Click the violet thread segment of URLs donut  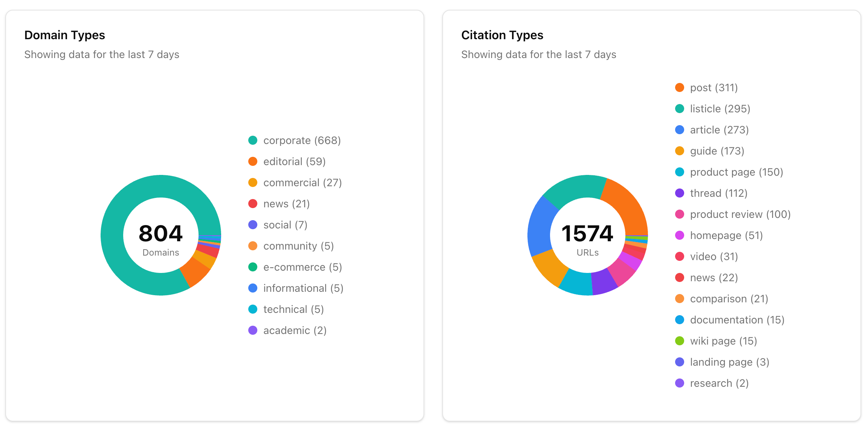point(604,281)
